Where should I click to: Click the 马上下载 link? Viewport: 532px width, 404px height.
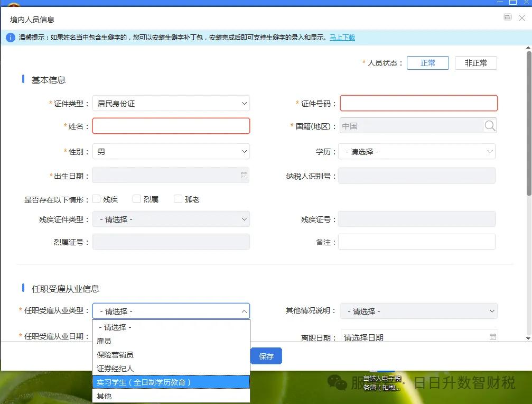pyautogui.click(x=342, y=37)
